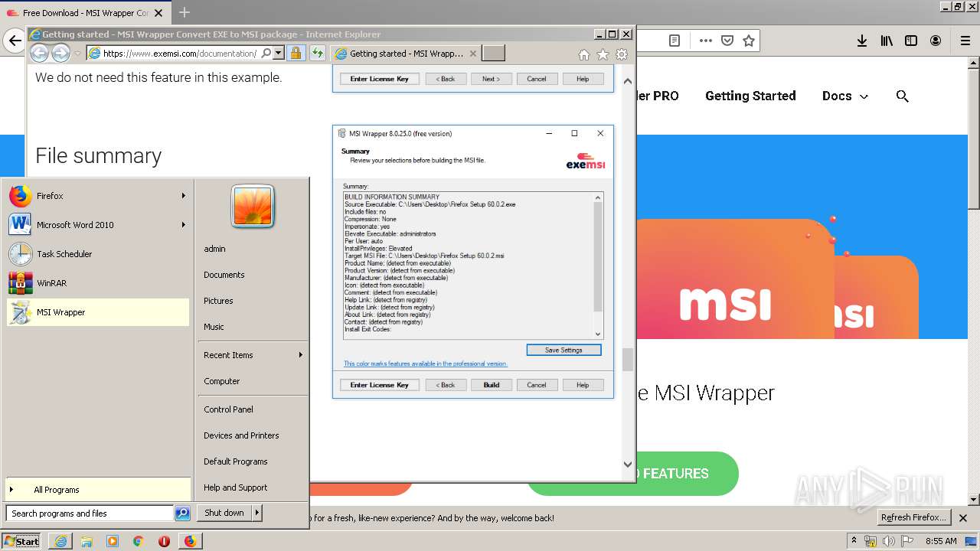Open Devices and Printers
The height and width of the screenshot is (551, 980).
point(241,435)
